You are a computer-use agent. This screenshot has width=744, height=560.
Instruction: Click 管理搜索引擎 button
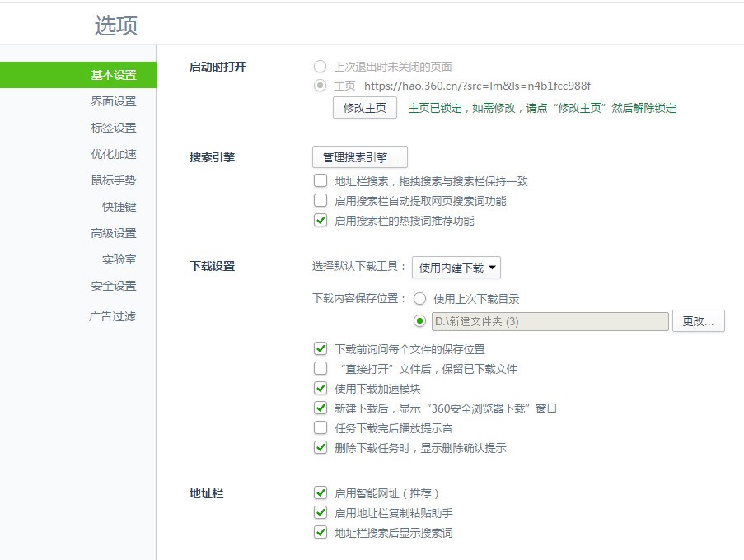point(359,156)
